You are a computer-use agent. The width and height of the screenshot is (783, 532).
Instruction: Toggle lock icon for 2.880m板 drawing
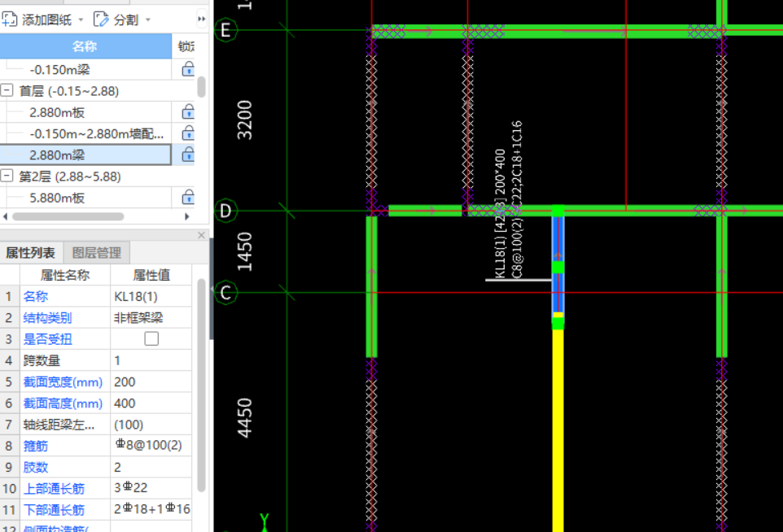click(188, 112)
